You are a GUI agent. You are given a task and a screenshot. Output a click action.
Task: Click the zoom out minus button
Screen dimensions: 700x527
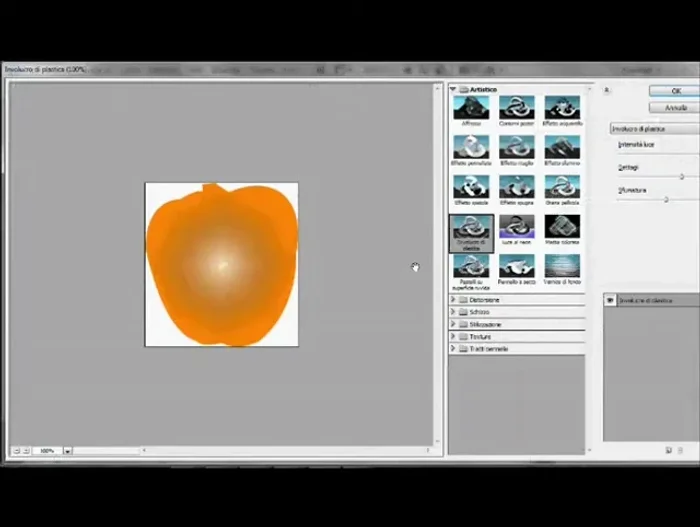[x=15, y=451]
